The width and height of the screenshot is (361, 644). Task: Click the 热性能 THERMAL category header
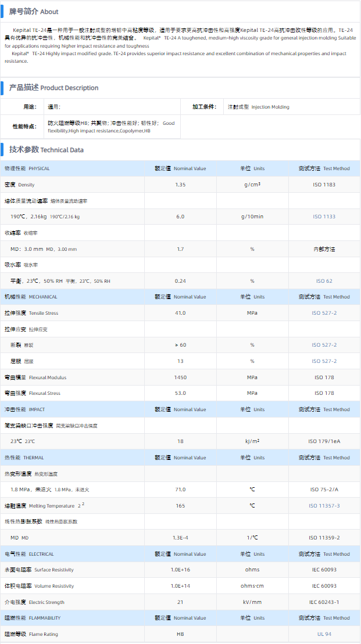[x=24, y=458]
